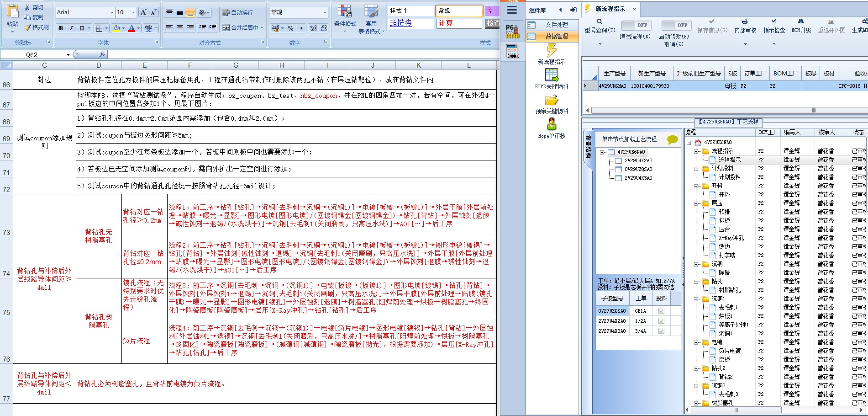Viewport: 868px width, 416px height.
Task: Click 指示检查 checkmark icon
Action: click(773, 21)
